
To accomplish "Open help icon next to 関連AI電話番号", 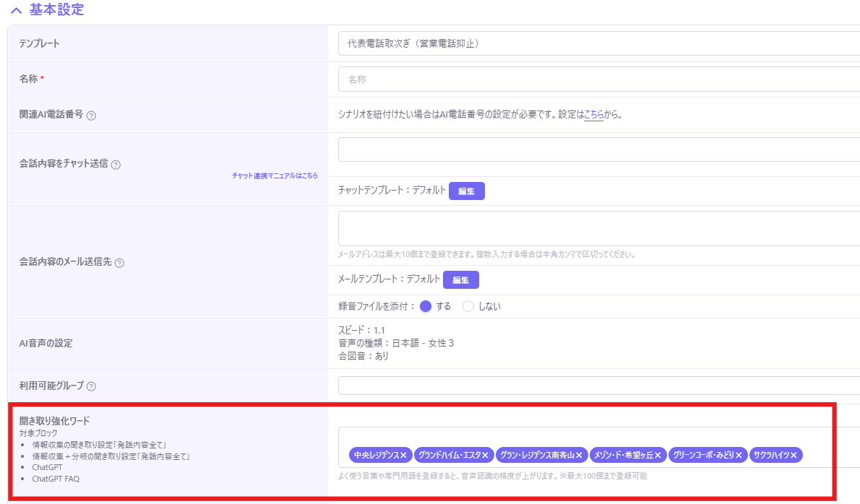I will [x=92, y=116].
